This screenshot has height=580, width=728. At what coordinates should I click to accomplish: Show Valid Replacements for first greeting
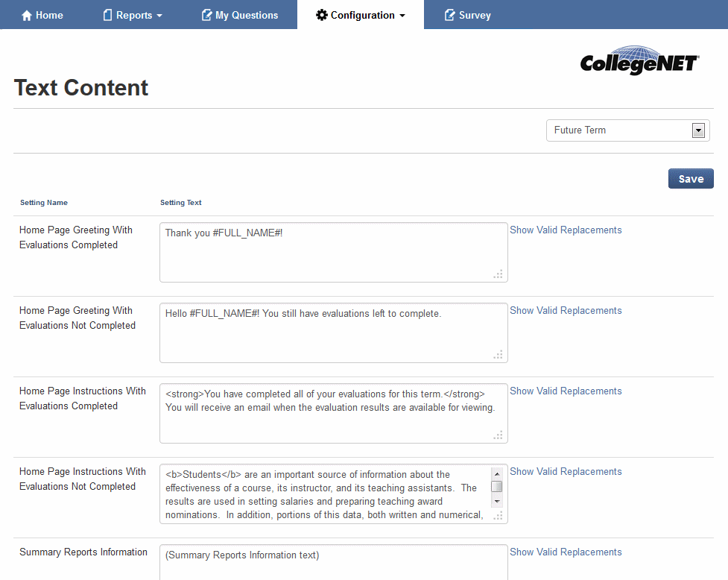tap(566, 230)
